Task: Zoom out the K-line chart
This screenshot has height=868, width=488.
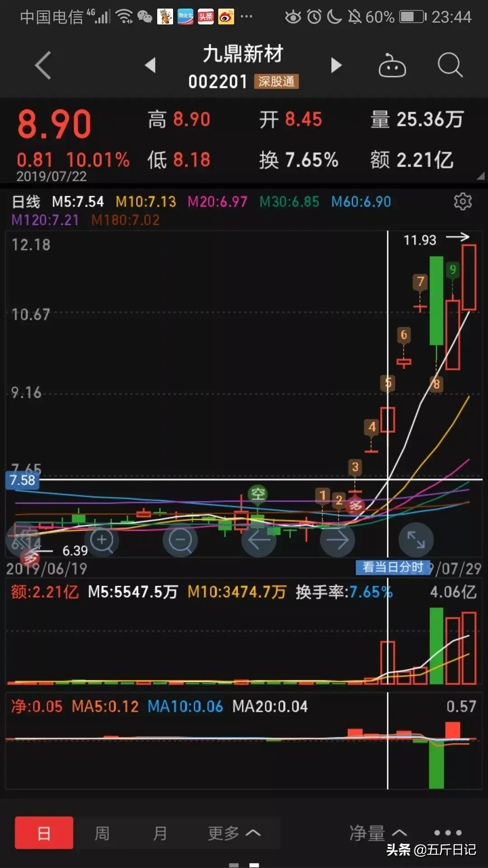Action: (x=180, y=540)
